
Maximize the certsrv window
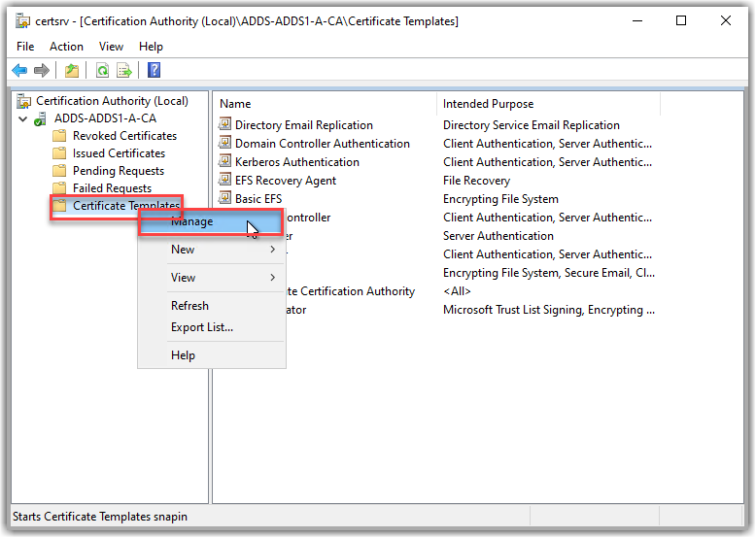click(681, 20)
